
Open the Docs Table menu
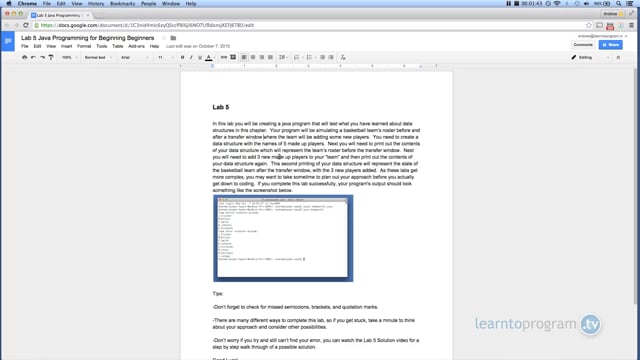tap(118, 46)
